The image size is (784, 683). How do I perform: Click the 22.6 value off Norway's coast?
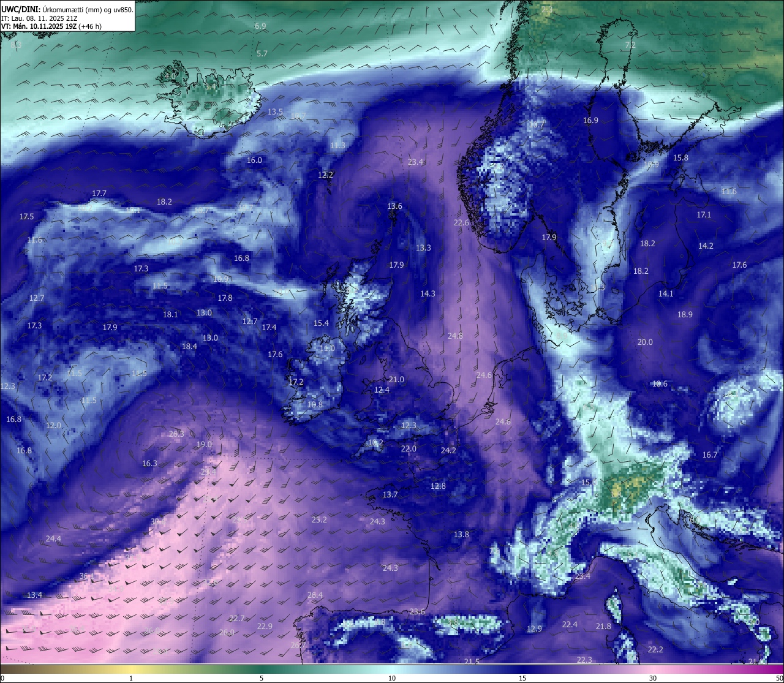[x=461, y=223]
